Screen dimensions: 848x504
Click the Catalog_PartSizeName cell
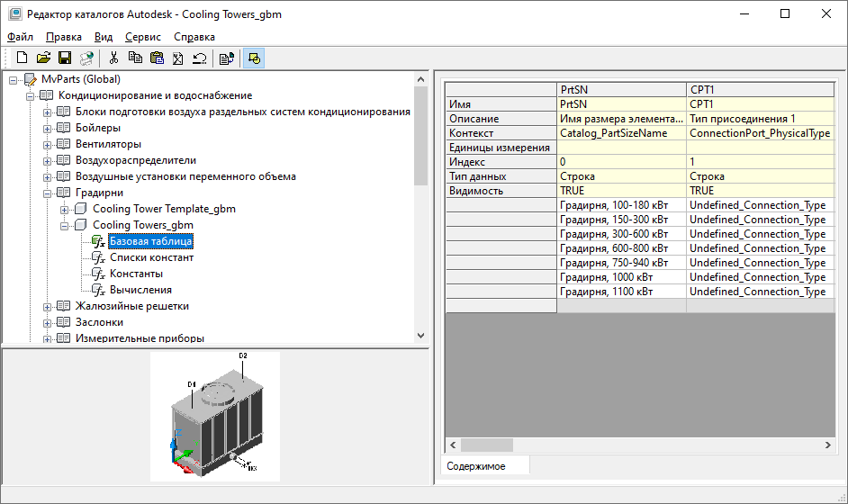(621, 133)
